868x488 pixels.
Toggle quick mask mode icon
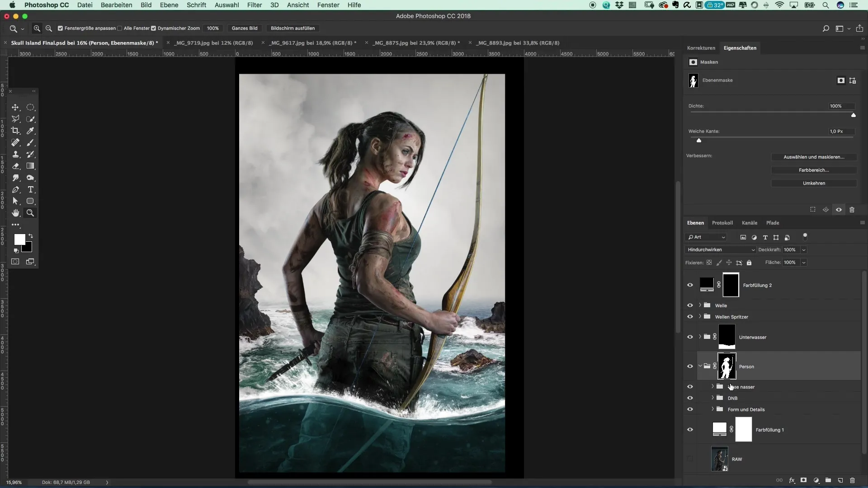(x=15, y=262)
